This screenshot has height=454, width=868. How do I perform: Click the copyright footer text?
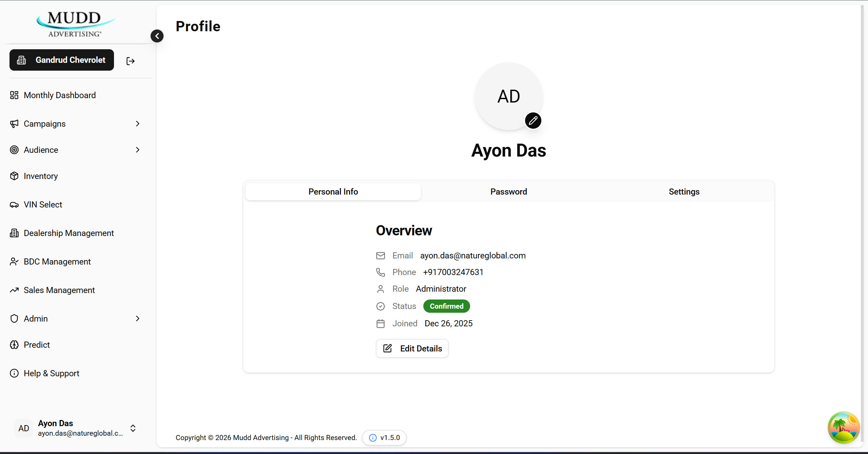pos(266,438)
